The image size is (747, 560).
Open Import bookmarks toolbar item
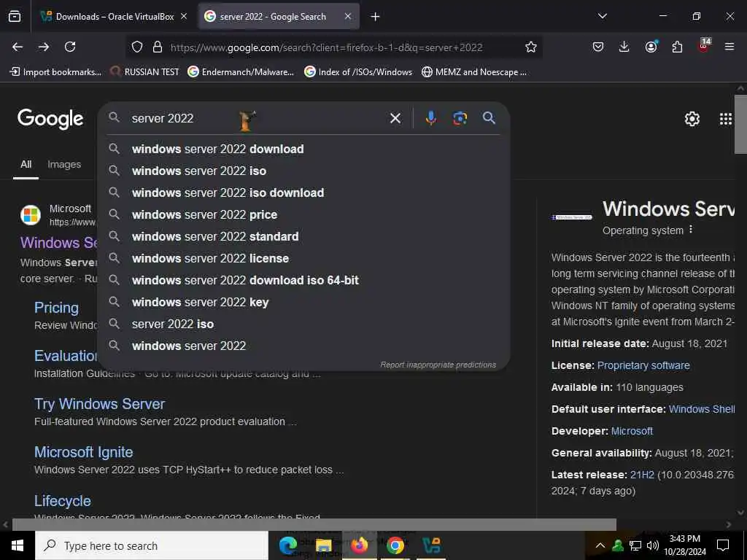55,72
